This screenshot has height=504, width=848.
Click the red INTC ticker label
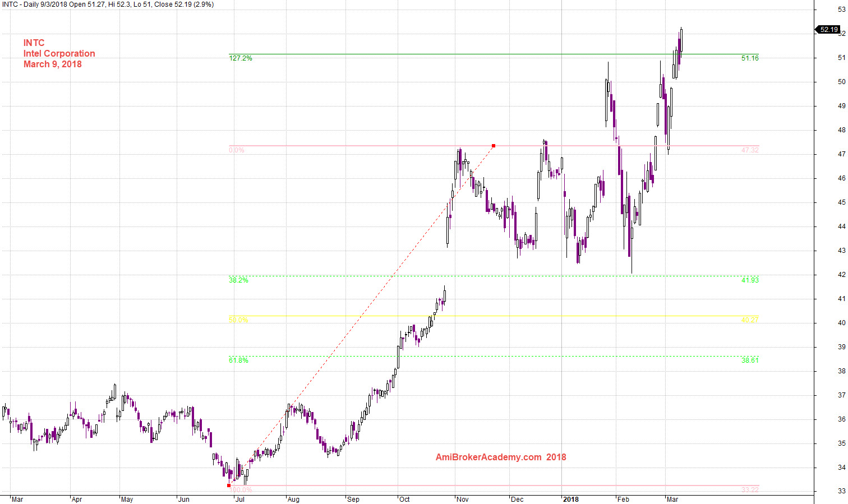[34, 43]
